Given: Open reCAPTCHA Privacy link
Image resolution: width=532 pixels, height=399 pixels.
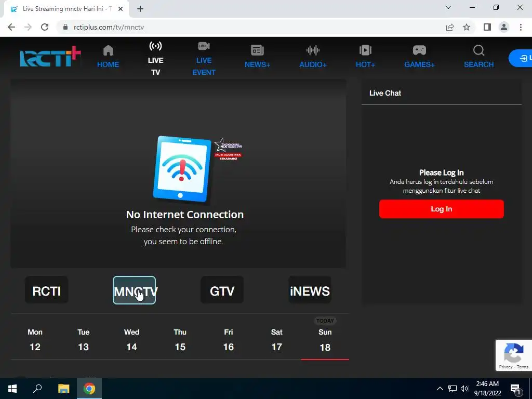Looking at the screenshot, I should (506, 367).
